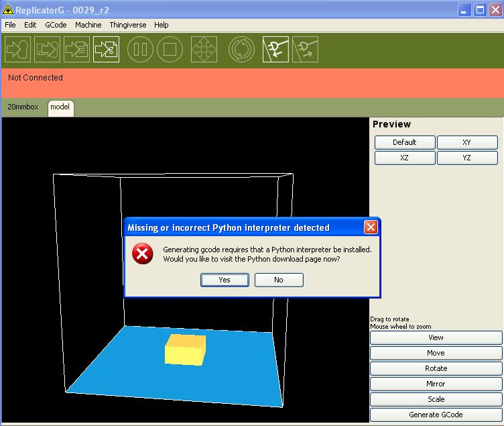This screenshot has height=426, width=504.
Task: Click the Reset machine circular icon
Action: pos(241,49)
